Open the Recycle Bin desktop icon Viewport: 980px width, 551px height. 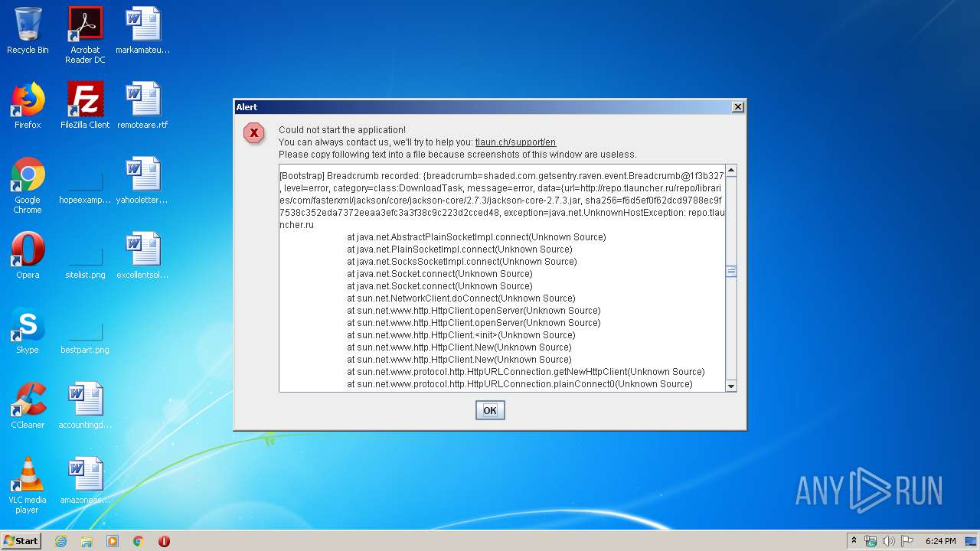[28, 31]
